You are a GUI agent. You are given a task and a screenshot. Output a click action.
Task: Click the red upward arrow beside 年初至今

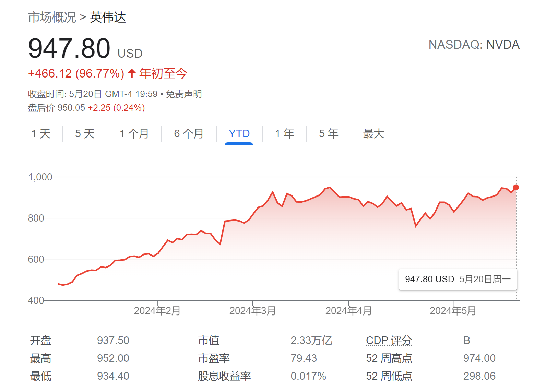pyautogui.click(x=131, y=73)
